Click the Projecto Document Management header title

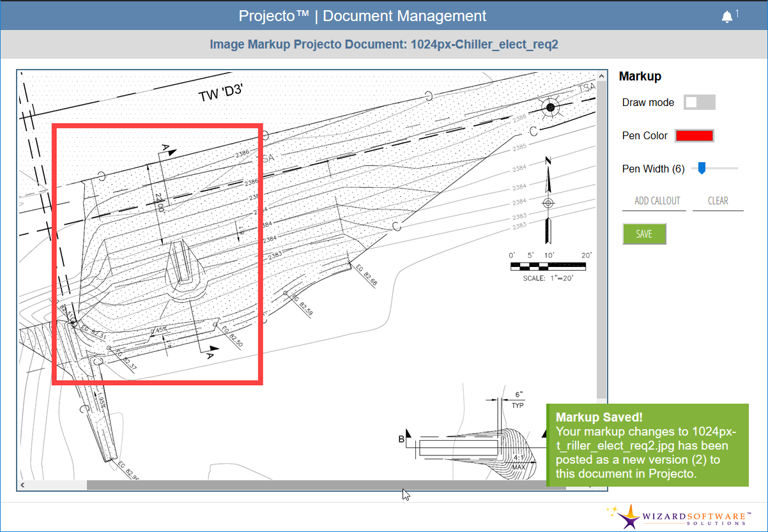click(x=362, y=16)
